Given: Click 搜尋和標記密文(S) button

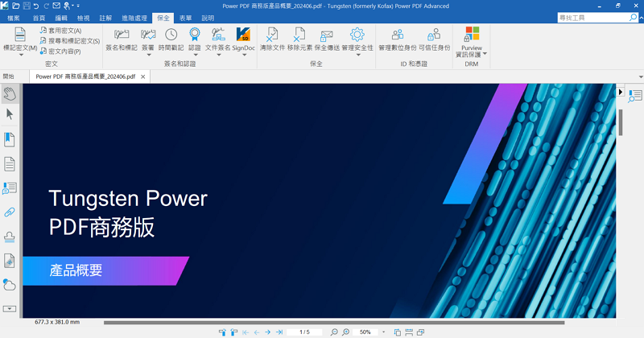Looking at the screenshot, I should coord(68,40).
